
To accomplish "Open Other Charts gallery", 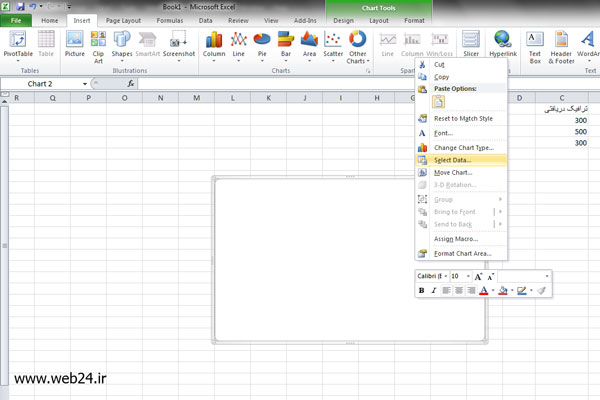I will (x=358, y=47).
